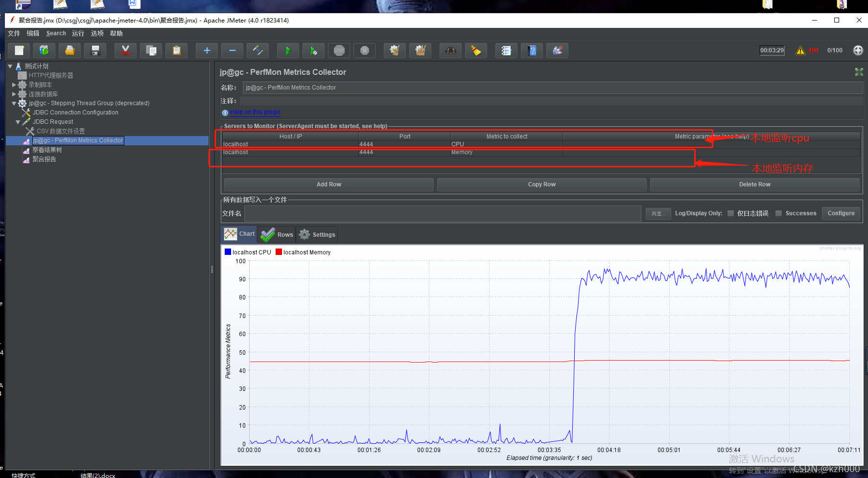Image resolution: width=868 pixels, height=478 pixels.
Task: Click the Toggle enable/disable icon
Action: tap(258, 50)
